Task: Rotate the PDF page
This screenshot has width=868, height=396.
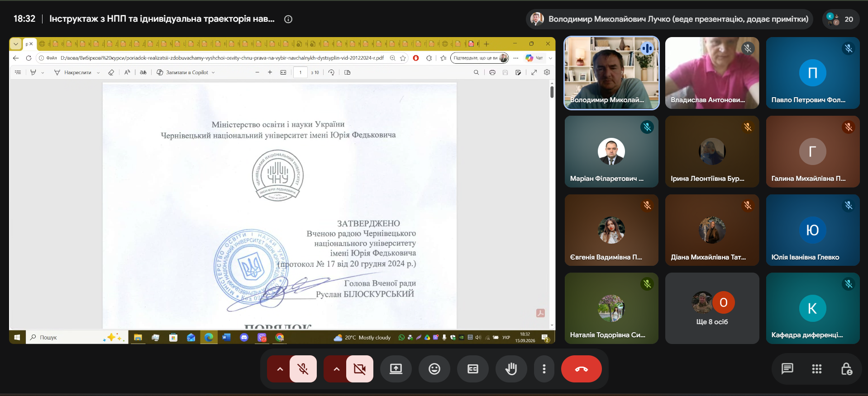Action: point(331,72)
